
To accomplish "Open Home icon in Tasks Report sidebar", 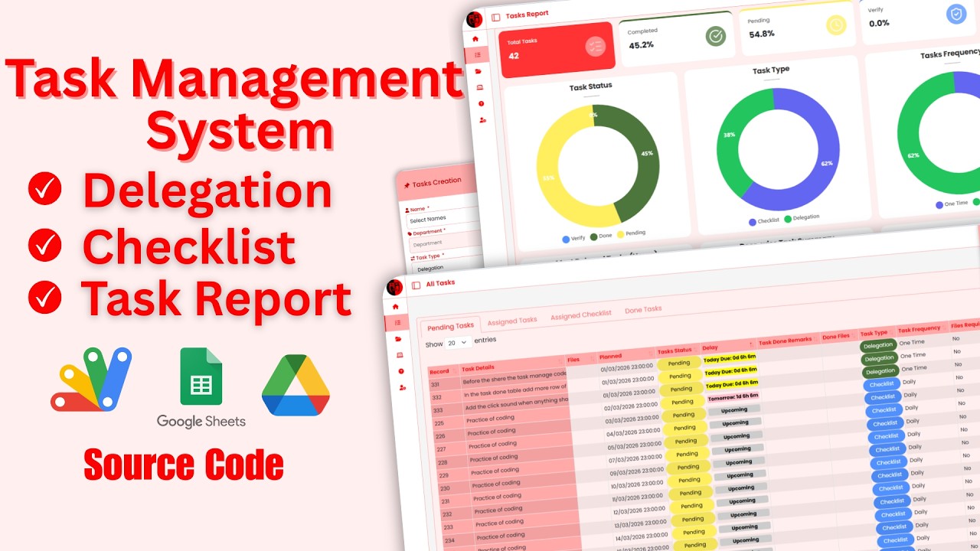I will point(475,38).
